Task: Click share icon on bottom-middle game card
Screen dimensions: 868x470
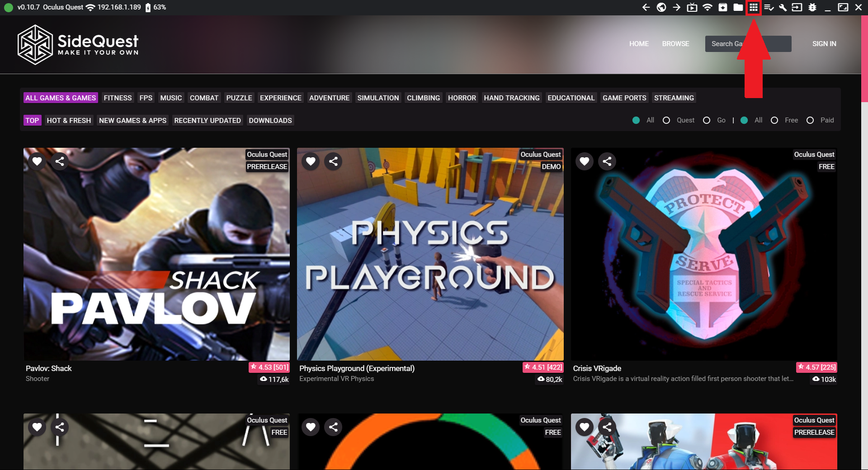Action: pyautogui.click(x=333, y=427)
